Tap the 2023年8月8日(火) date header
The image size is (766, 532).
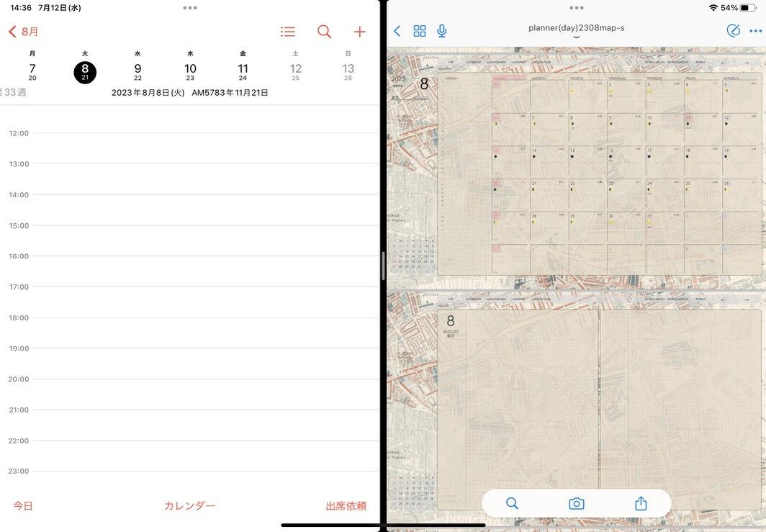[x=148, y=92]
